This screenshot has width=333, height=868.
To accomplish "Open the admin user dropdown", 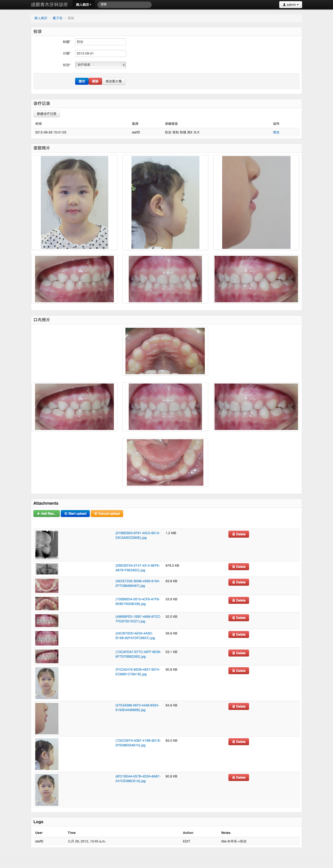I will pyautogui.click(x=290, y=5).
